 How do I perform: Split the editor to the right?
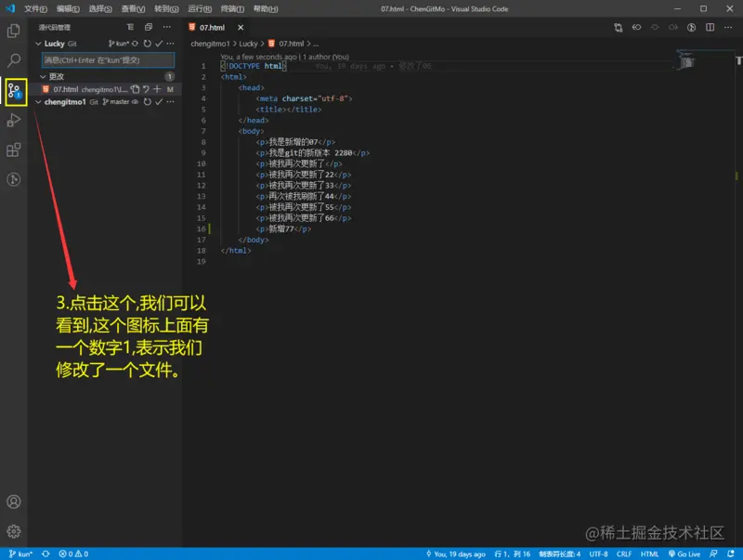tap(710, 28)
